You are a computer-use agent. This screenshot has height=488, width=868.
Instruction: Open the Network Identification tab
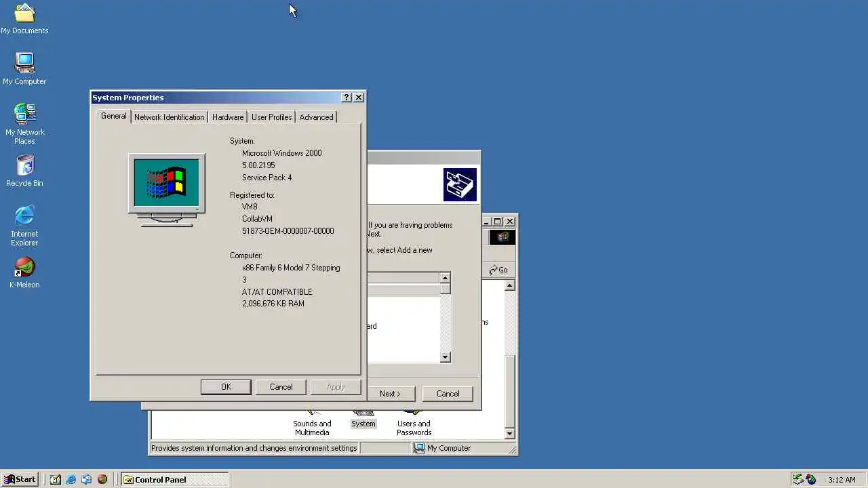point(169,117)
